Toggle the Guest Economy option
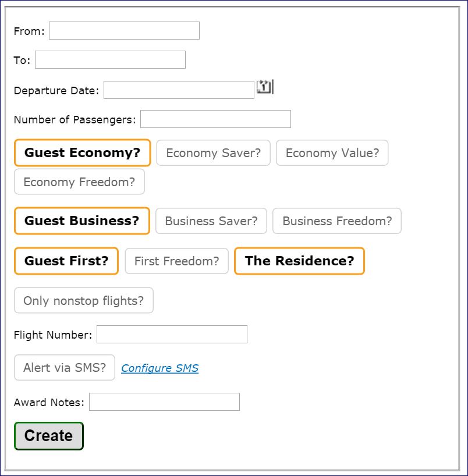Screen dimensions: 468x476 click(82, 153)
